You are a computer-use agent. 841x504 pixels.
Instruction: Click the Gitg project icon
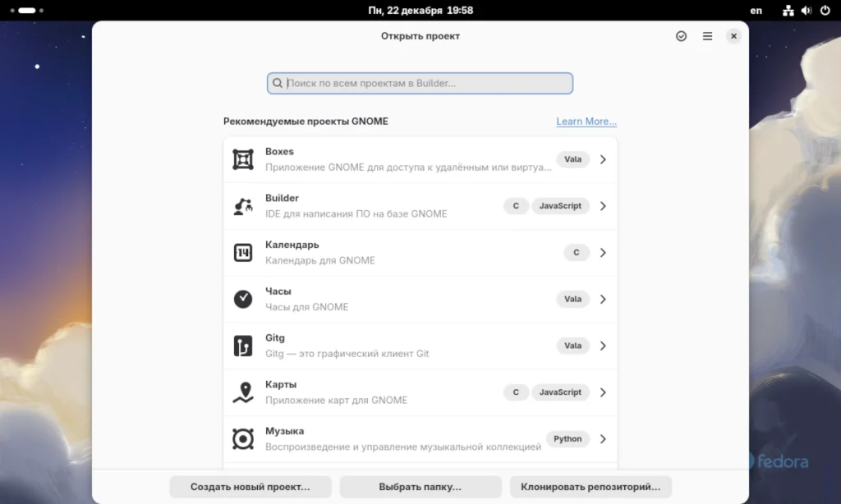pyautogui.click(x=243, y=346)
